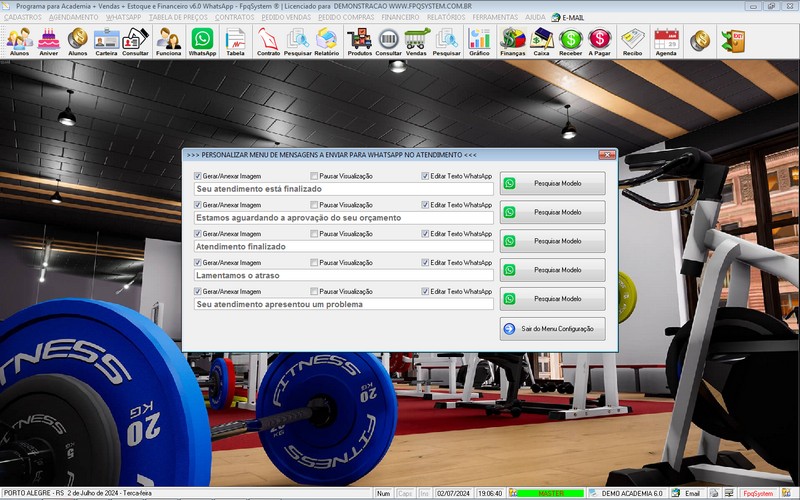This screenshot has height=500, width=800.
Task: Open the Produtos forklift icon
Action: (x=360, y=41)
